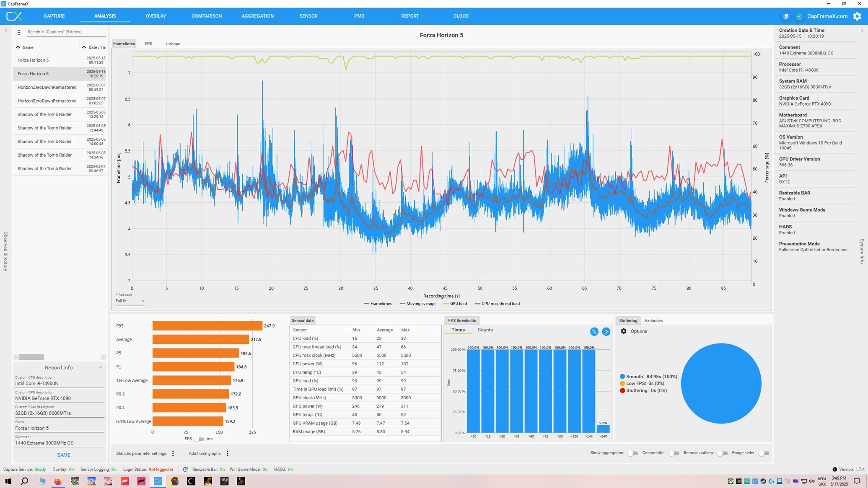Click the taskbar search icon
The image size is (868, 488).
[x=24, y=481]
